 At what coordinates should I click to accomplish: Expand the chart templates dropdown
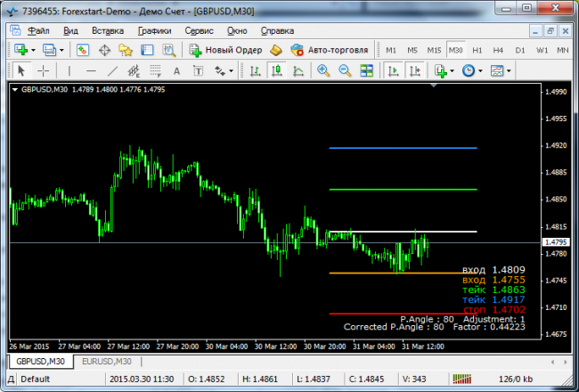pos(510,70)
